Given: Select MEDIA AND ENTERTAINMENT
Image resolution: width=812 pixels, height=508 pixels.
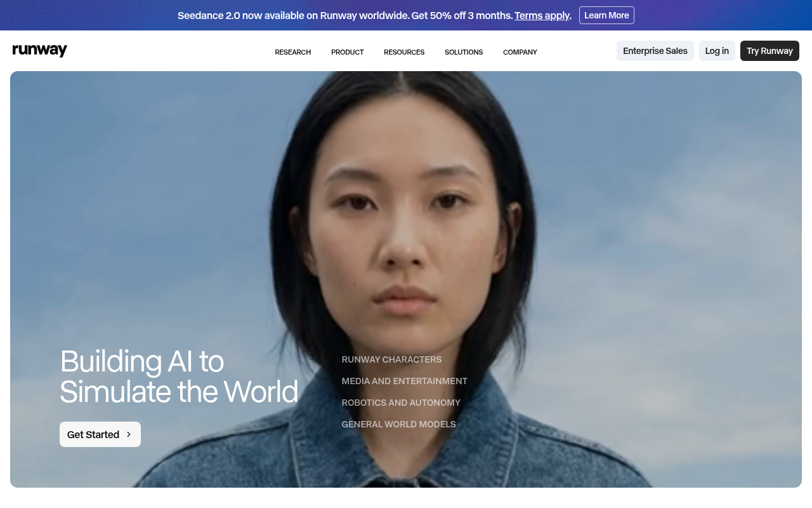Looking at the screenshot, I should (x=404, y=381).
